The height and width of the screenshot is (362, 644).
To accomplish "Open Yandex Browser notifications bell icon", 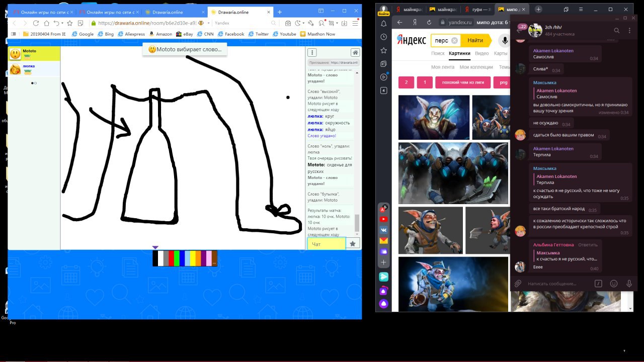I will pos(383,24).
